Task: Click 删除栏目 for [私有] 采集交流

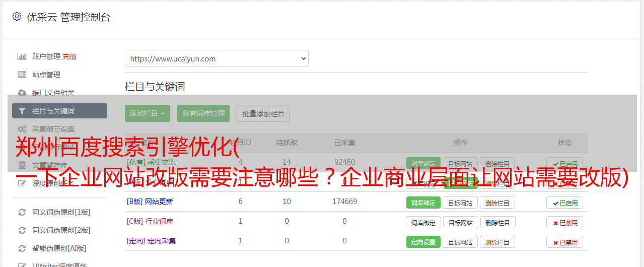Action: click(x=497, y=163)
